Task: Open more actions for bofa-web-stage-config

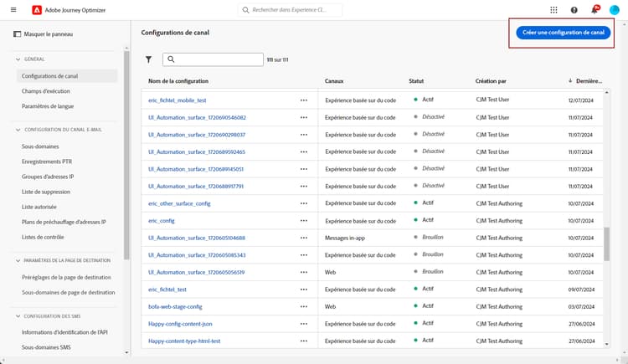Action: pyautogui.click(x=304, y=306)
